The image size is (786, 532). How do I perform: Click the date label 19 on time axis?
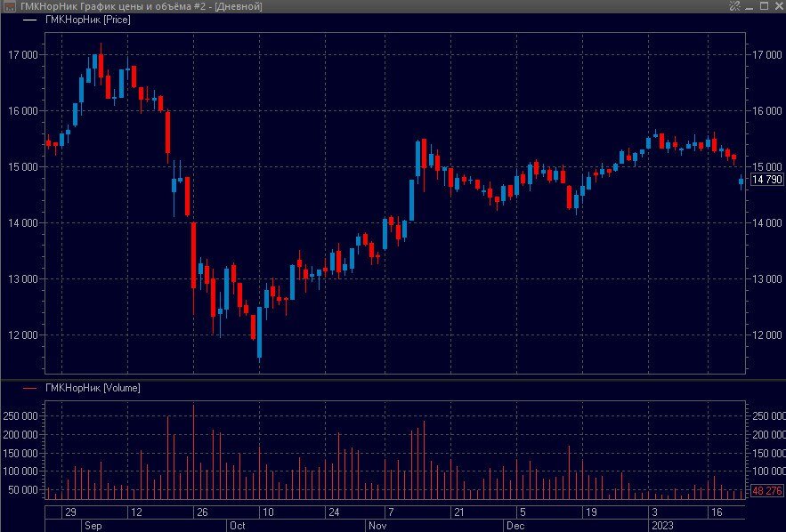click(591, 512)
